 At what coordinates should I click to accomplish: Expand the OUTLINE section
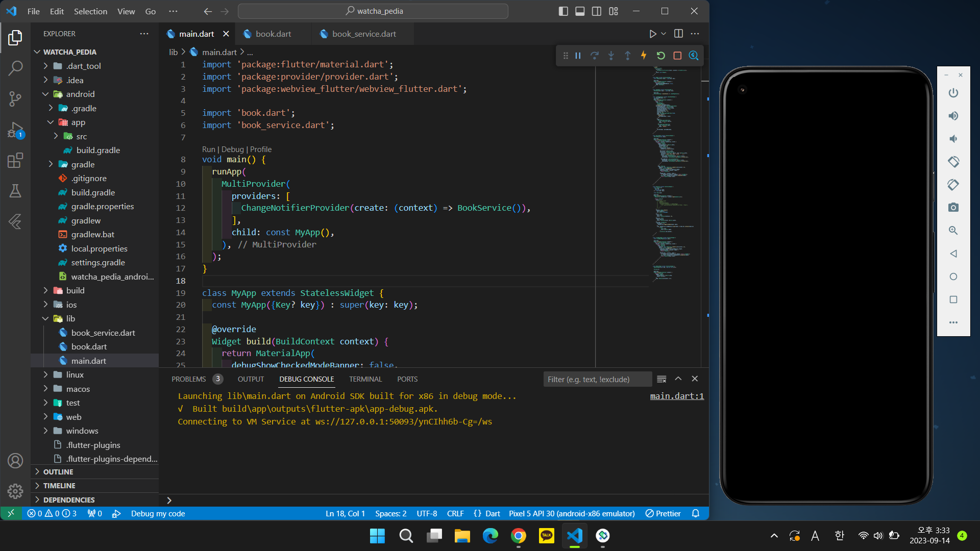coord(94,472)
